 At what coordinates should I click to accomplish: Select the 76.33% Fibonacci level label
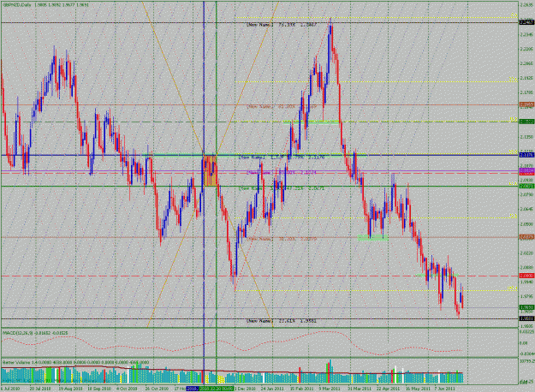pyautogui.click(x=282, y=25)
